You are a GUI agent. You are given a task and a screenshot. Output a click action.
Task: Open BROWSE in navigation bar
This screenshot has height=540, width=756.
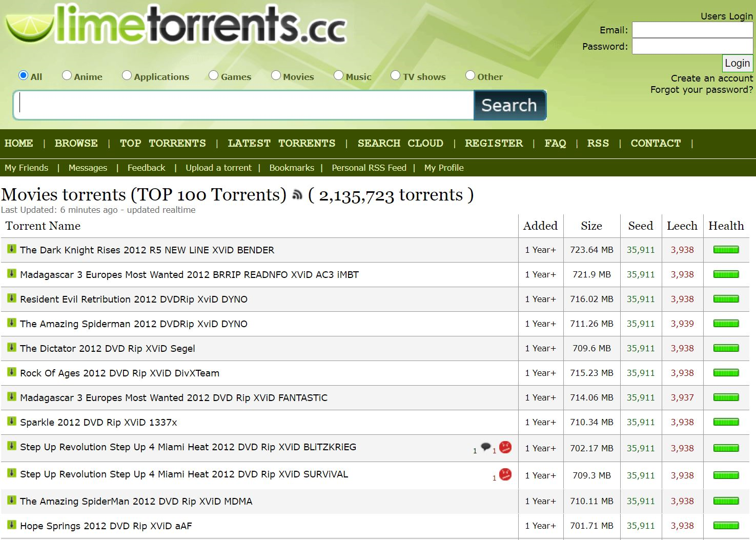[76, 143]
